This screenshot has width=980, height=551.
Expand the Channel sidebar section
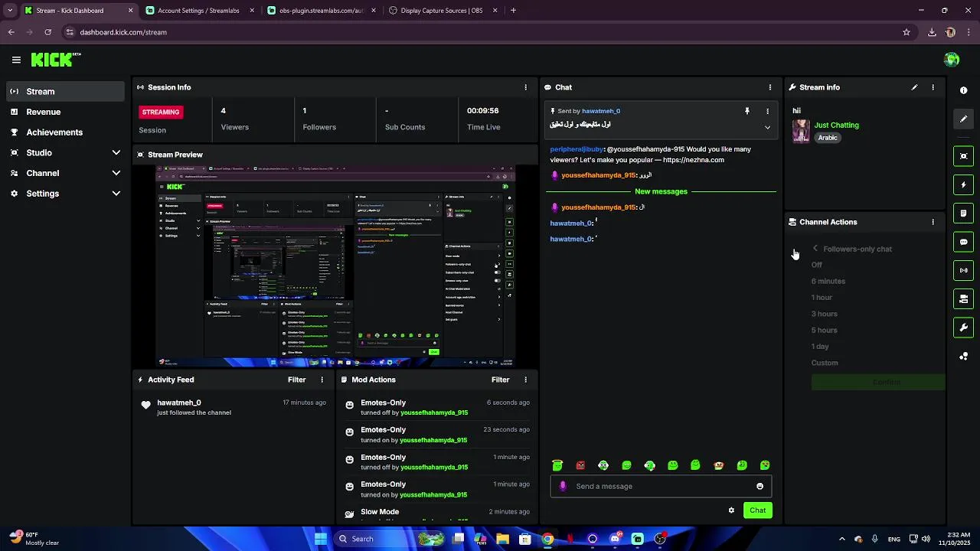[x=66, y=173]
